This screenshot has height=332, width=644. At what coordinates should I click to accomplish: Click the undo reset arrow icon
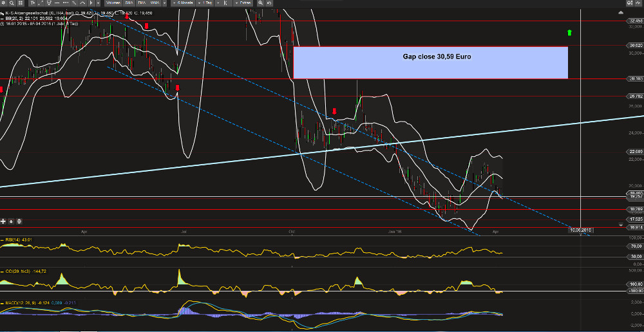coord(269,3)
